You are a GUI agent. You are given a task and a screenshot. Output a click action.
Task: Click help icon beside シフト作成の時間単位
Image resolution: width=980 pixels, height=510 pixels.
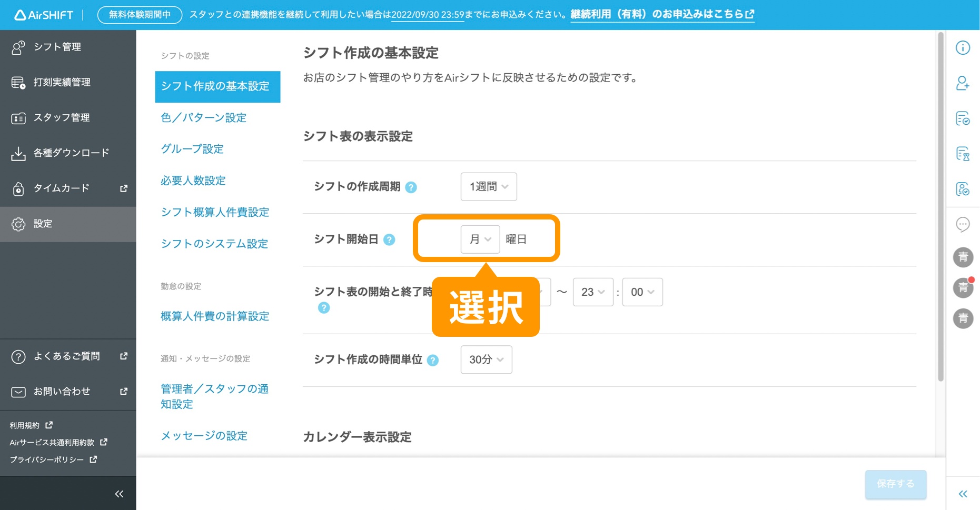point(433,361)
